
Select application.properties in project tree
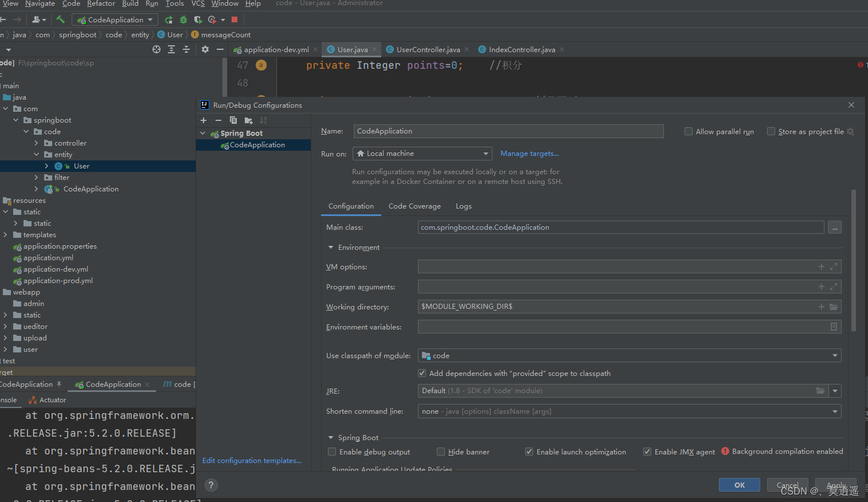point(60,246)
